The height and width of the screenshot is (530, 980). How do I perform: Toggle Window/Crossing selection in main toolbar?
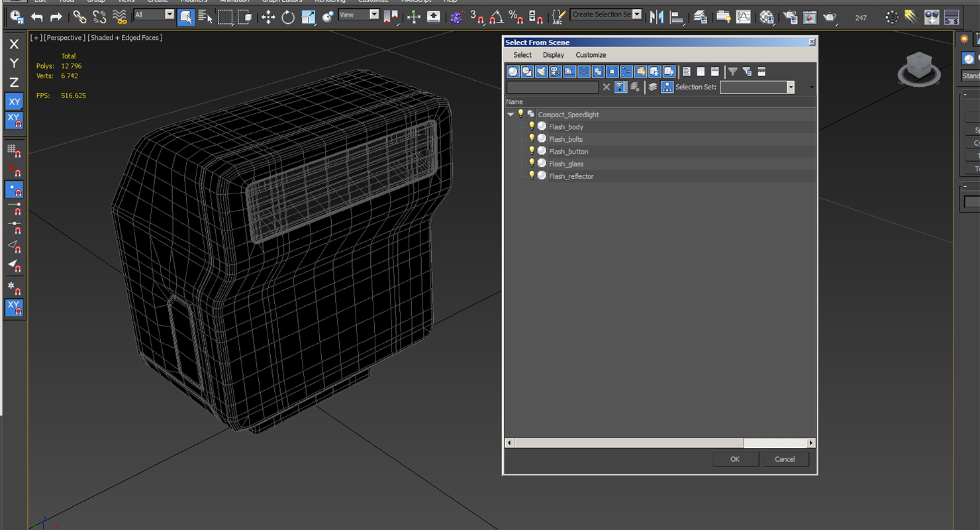(x=245, y=17)
